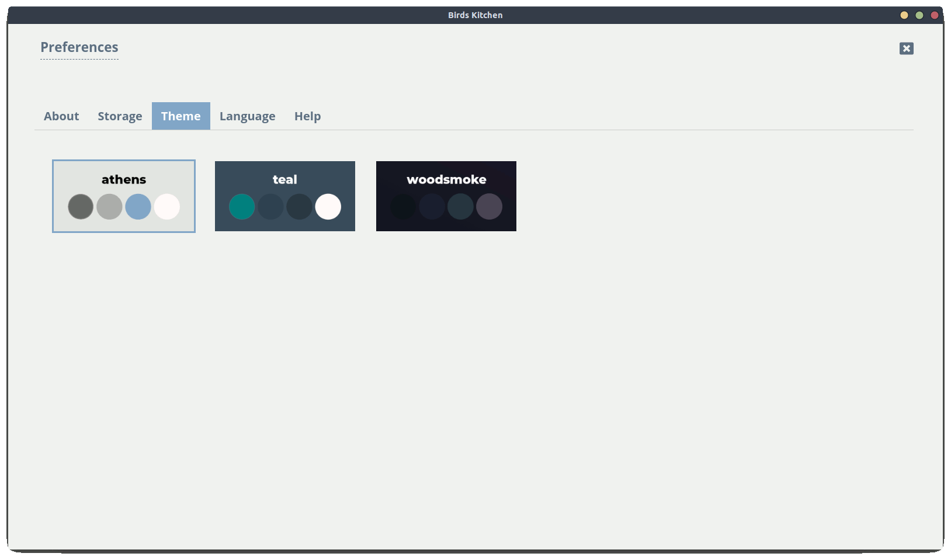The height and width of the screenshot is (560, 951).
Task: Click the blue swatch in athens theme
Action: click(138, 207)
